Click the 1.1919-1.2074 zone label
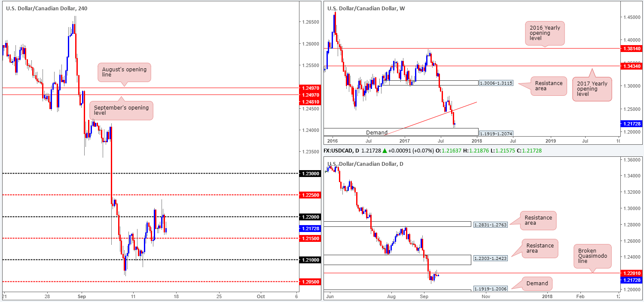Screen dimensions: 644x302 pos(496,134)
